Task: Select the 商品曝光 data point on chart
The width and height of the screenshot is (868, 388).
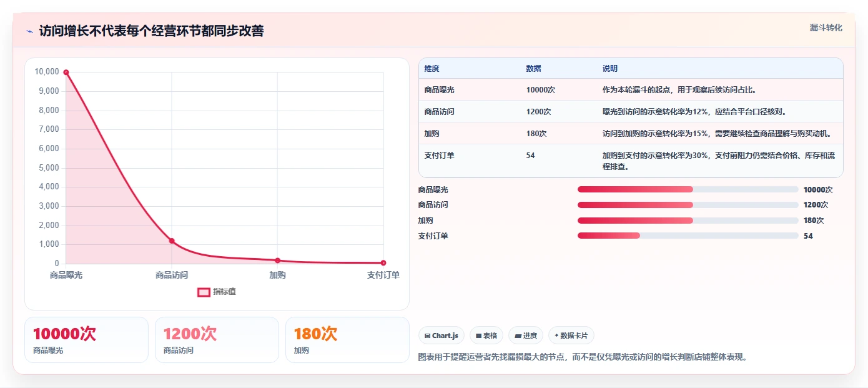Action: 66,72
